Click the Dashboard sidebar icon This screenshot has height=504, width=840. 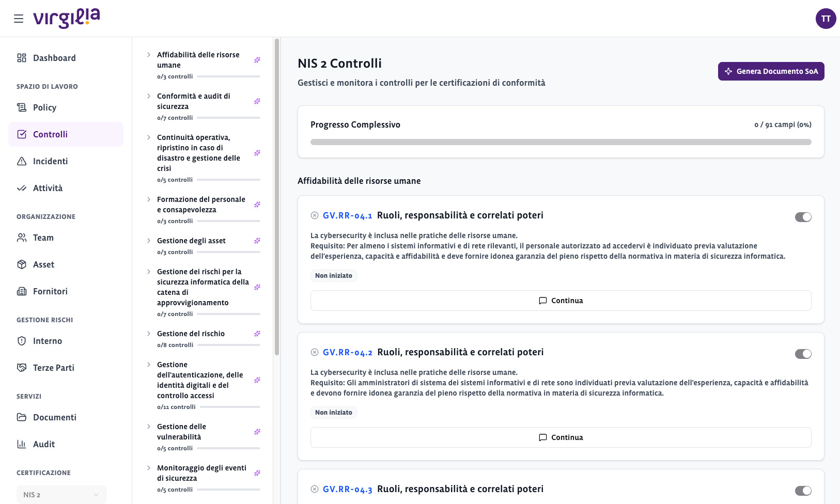(22, 58)
